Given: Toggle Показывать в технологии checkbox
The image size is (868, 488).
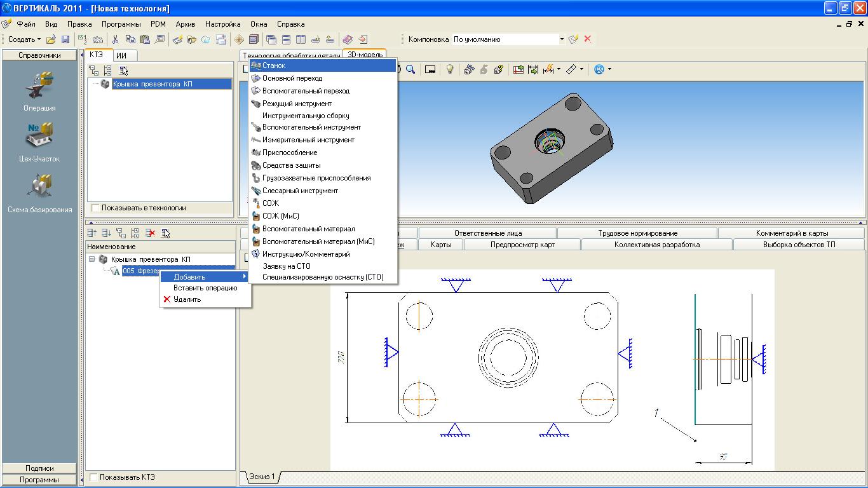Looking at the screenshot, I should (95, 208).
